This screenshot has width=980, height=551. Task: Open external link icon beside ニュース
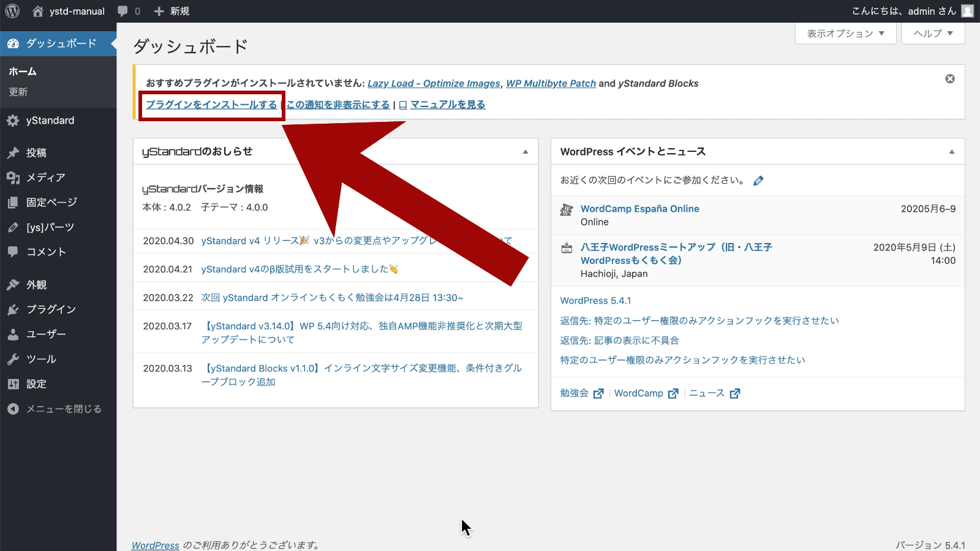[735, 394]
